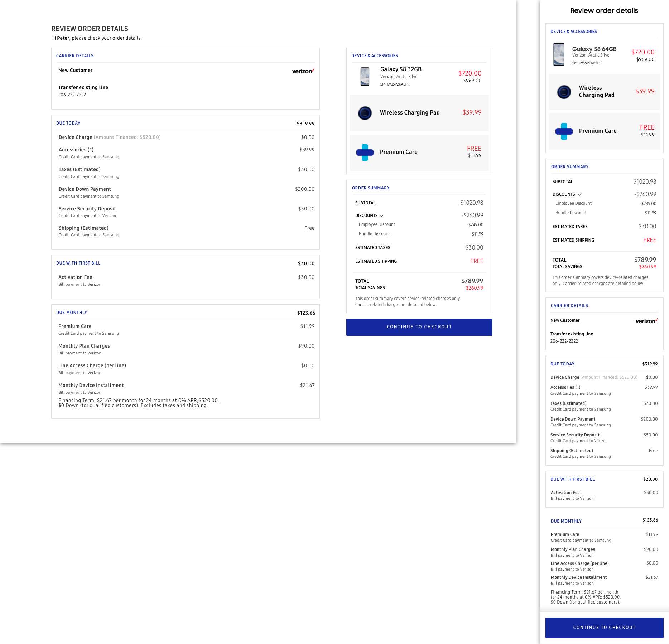Click Verizon logo in desktop Carrier Details
Screen dimensions: 669x644
pyautogui.click(x=303, y=71)
